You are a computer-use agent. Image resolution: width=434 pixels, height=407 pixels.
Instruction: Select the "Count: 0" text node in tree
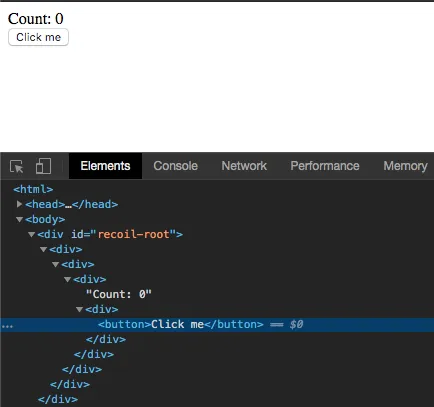119,294
